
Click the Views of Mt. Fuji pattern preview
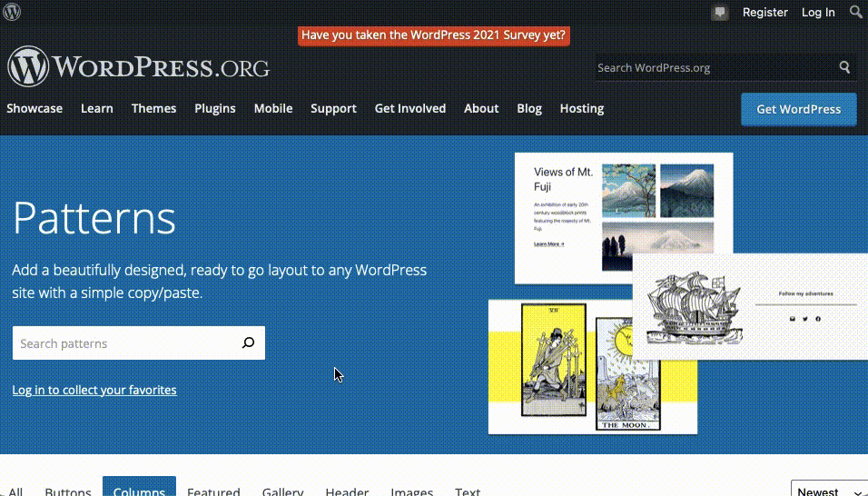[624, 218]
